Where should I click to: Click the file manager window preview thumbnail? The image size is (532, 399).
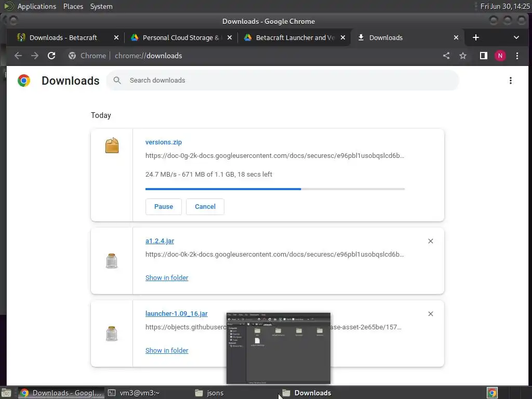point(278,349)
